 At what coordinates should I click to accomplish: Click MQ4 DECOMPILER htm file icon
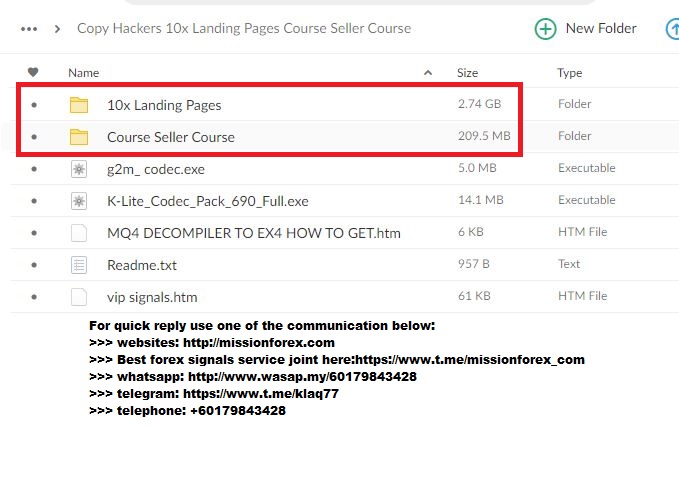[79, 233]
